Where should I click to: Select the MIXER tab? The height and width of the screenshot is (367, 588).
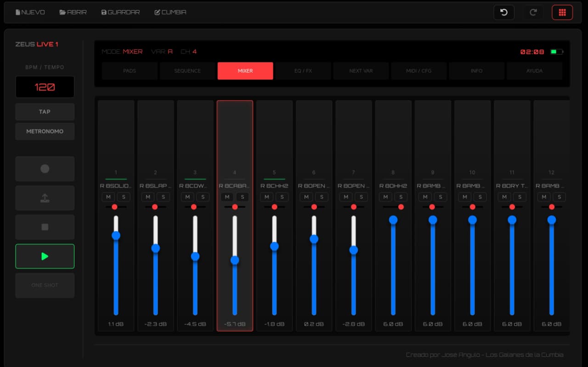(245, 71)
